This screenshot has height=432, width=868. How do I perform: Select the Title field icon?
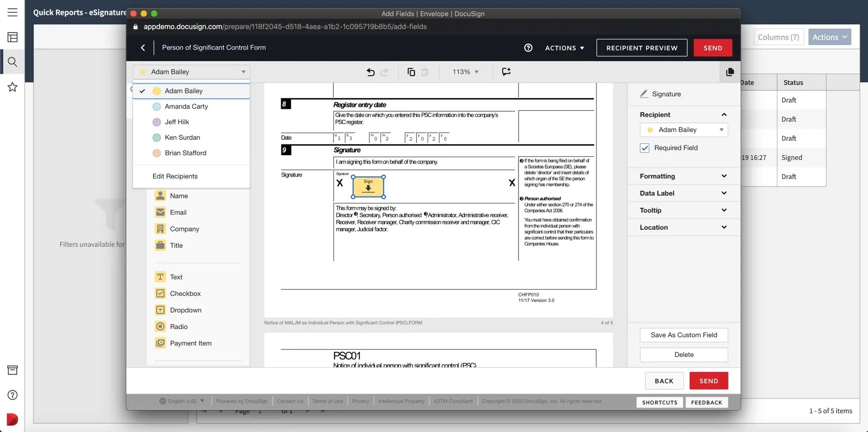160,245
